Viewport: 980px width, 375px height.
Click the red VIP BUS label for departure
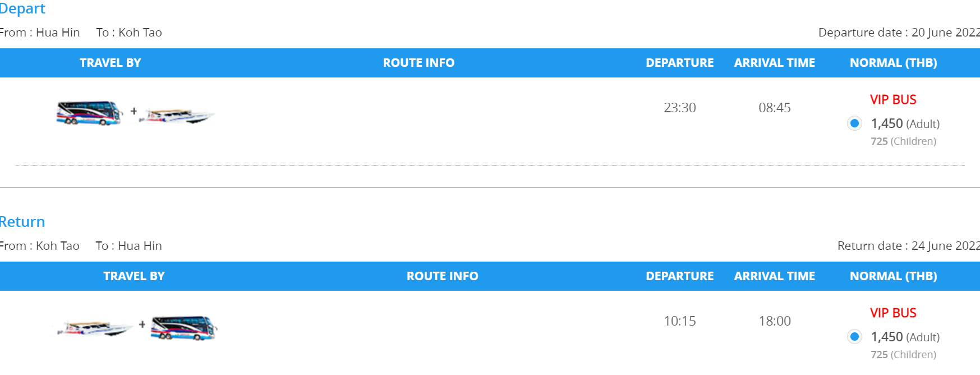point(893,100)
